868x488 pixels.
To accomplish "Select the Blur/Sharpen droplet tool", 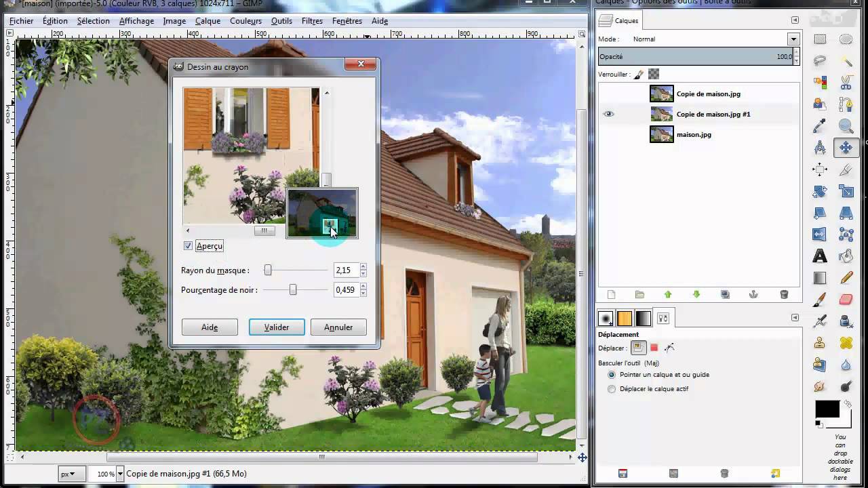I will click(846, 365).
